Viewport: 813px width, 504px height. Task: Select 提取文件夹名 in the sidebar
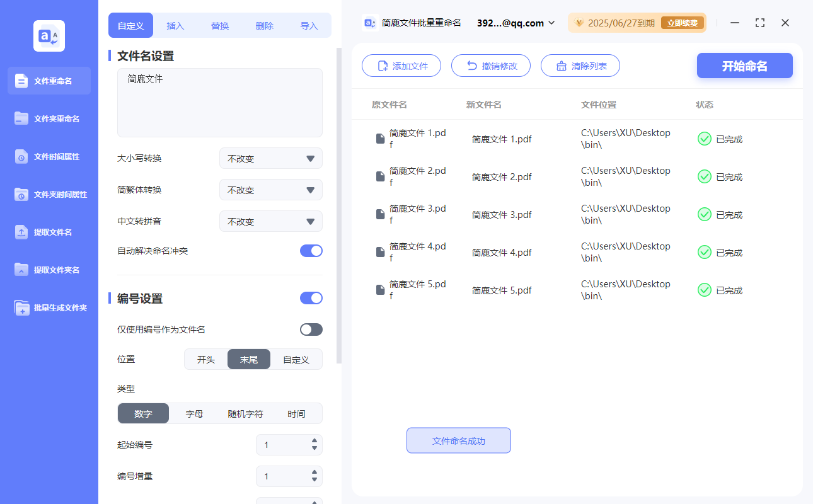click(49, 270)
